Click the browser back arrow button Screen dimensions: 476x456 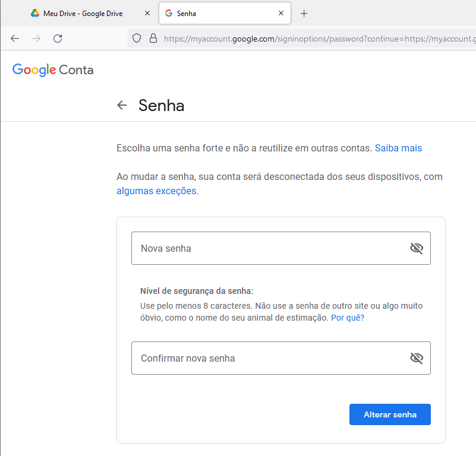15,39
